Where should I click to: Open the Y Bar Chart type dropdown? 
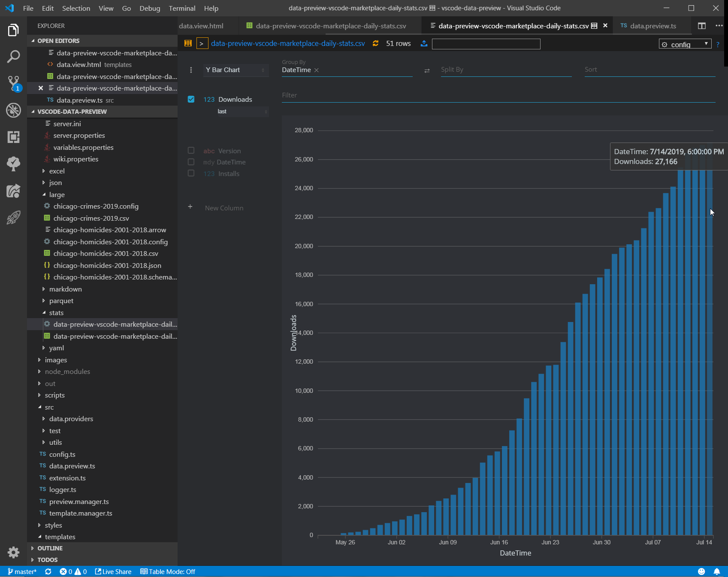point(236,70)
